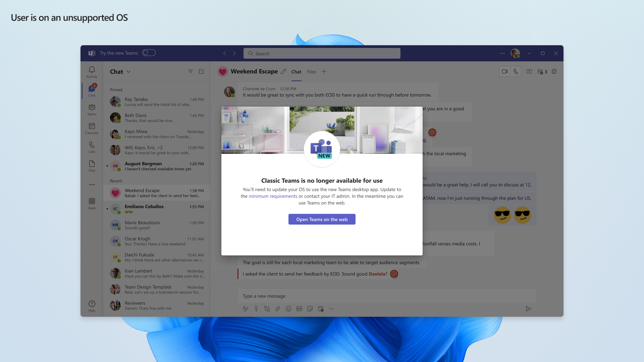
Task: Expand the Weekend Escape group members
Action: pos(542,71)
